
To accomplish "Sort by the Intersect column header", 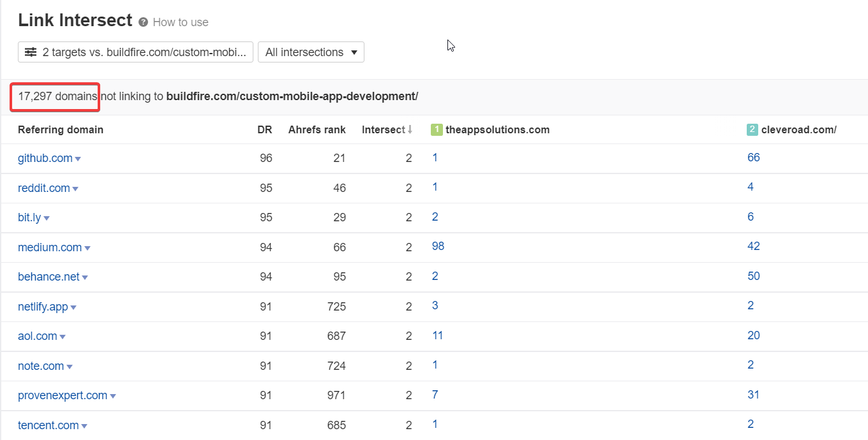I will 384,129.
